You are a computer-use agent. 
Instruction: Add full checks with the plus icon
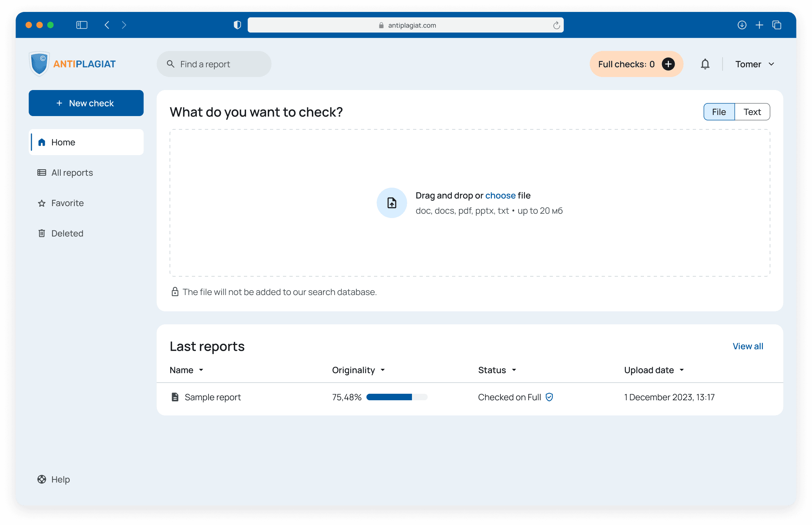[668, 64]
